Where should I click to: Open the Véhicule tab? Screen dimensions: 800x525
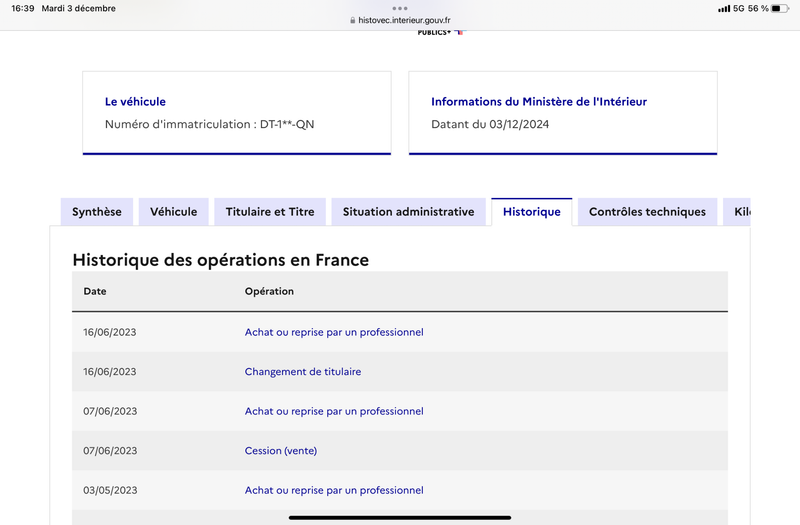click(173, 212)
